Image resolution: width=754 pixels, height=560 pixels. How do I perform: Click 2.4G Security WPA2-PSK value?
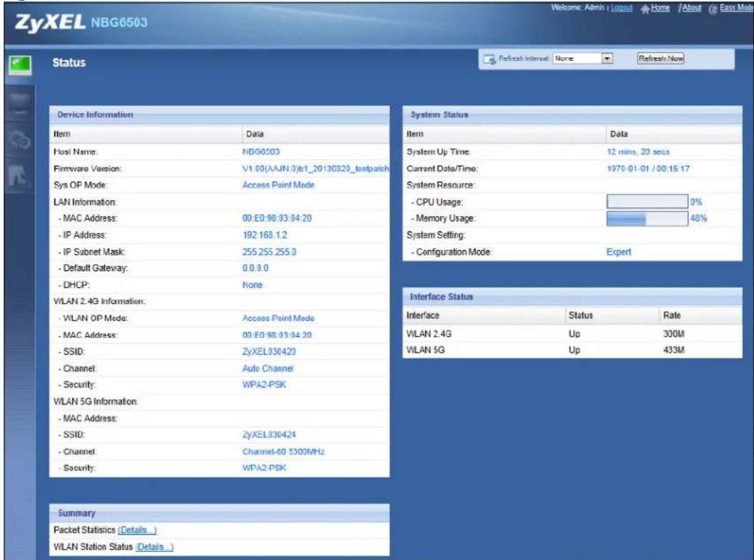[x=265, y=384]
